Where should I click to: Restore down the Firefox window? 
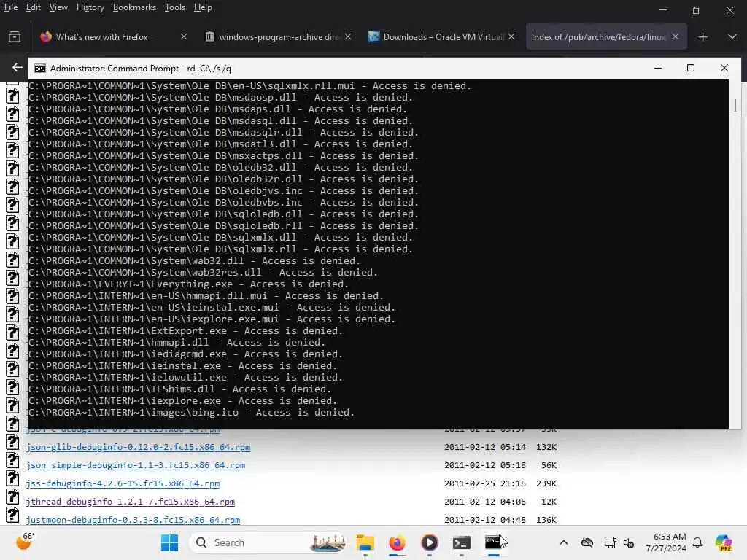[x=697, y=9]
